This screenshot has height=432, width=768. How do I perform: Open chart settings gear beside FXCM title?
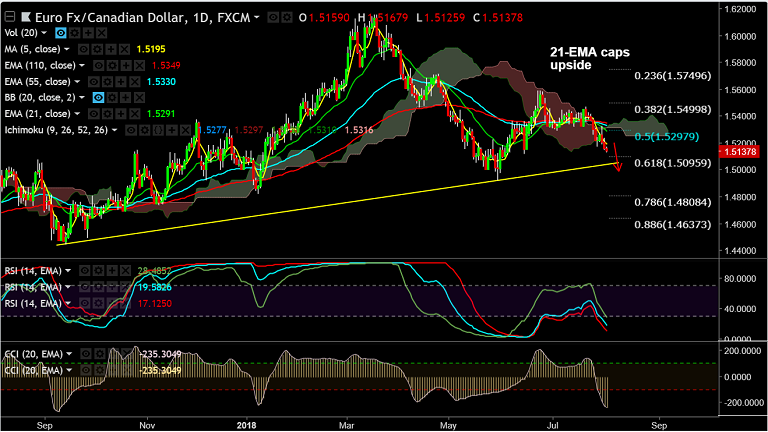(287, 18)
